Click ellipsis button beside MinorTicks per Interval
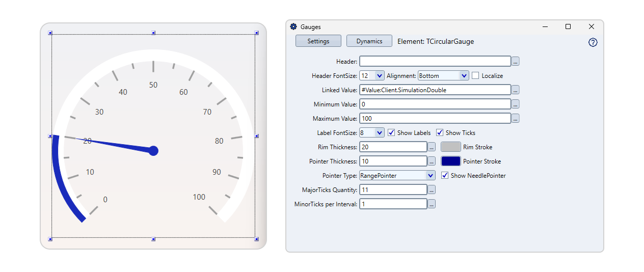This screenshot has height=272, width=644. (x=432, y=204)
